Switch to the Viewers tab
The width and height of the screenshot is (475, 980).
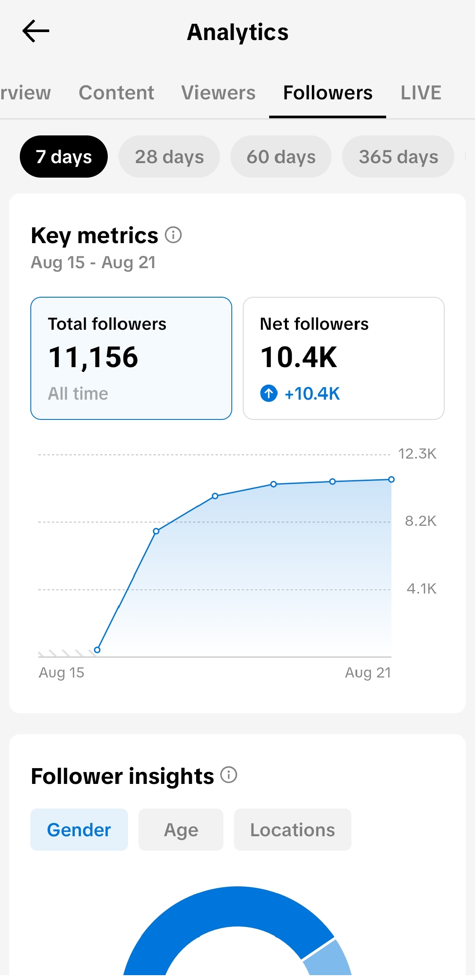[x=218, y=93]
